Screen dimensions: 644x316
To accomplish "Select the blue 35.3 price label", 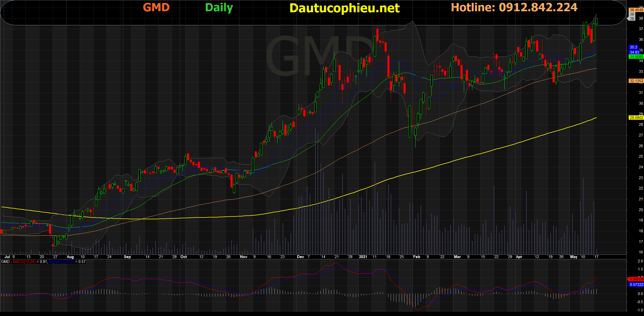I will pos(633,47).
